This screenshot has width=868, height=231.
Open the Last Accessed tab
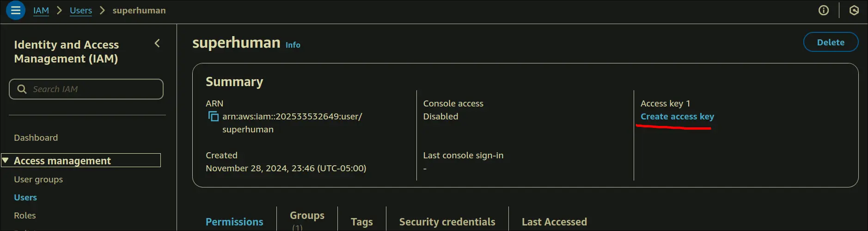[554, 222]
